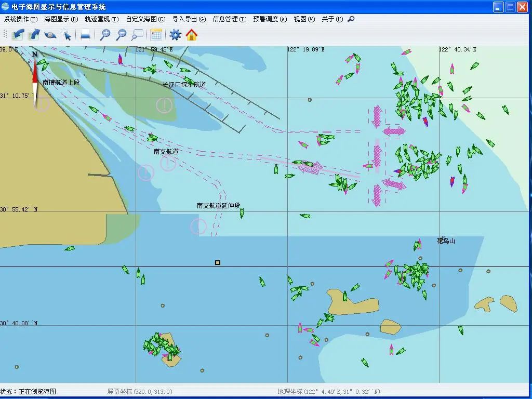Open the 自定义海图(C) menu
Viewport: 532px width, 399px height.
145,19
